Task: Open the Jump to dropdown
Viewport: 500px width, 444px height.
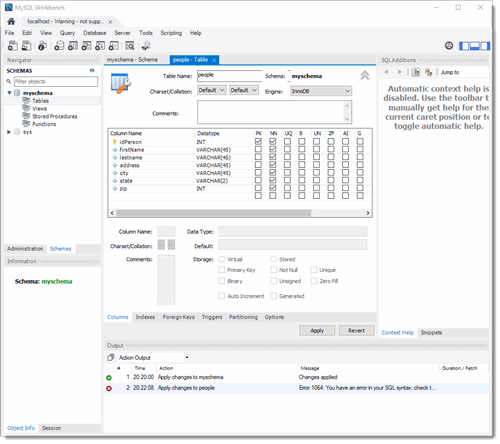Action: [463, 72]
